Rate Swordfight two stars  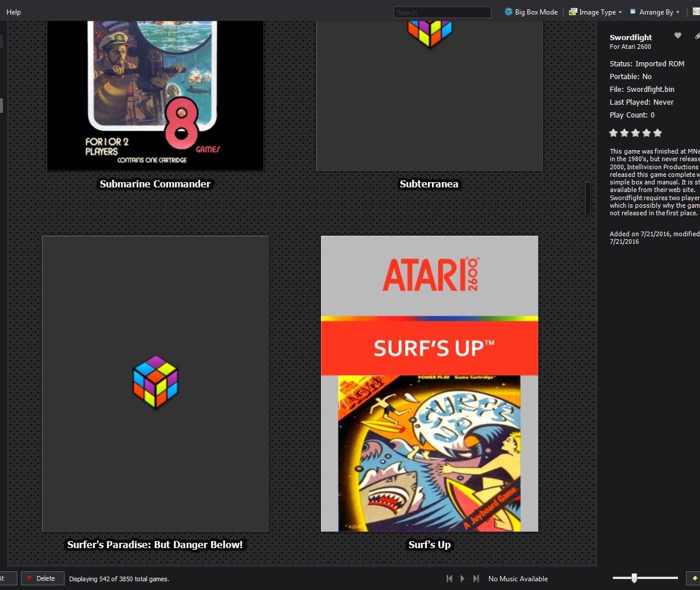click(x=624, y=133)
